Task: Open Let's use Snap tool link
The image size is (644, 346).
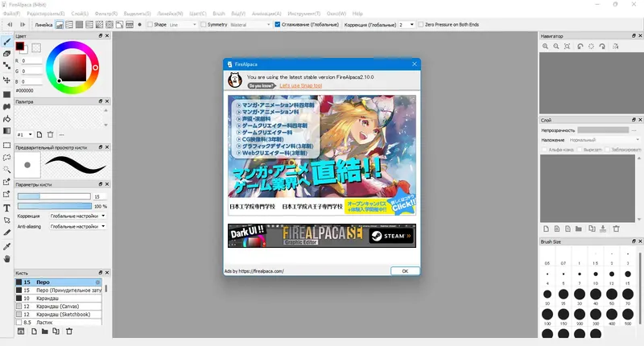Action: tap(300, 86)
